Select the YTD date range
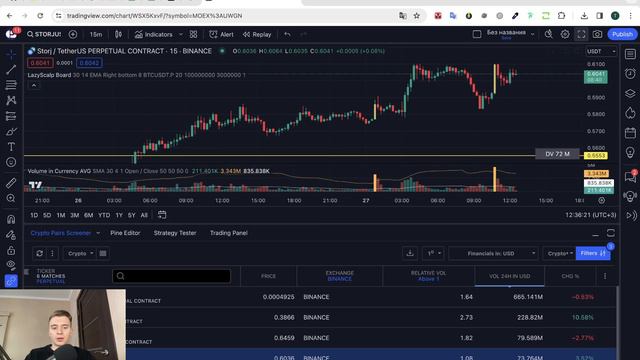This screenshot has width=640, height=360. (104, 215)
